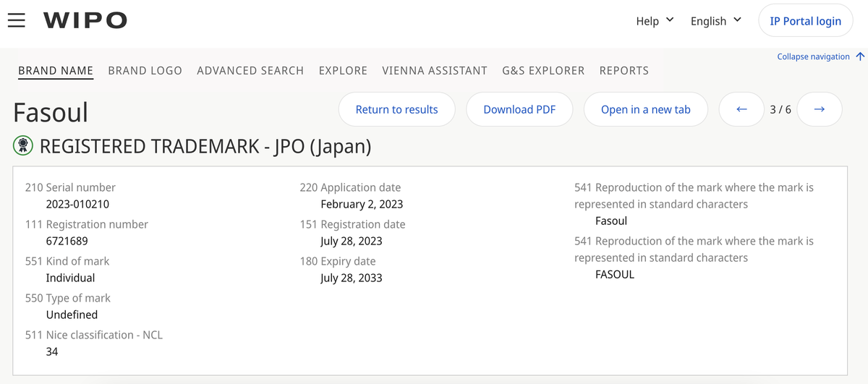The image size is (868, 384).
Task: Click the 210 Serial number label
Action: pyautogui.click(x=70, y=187)
